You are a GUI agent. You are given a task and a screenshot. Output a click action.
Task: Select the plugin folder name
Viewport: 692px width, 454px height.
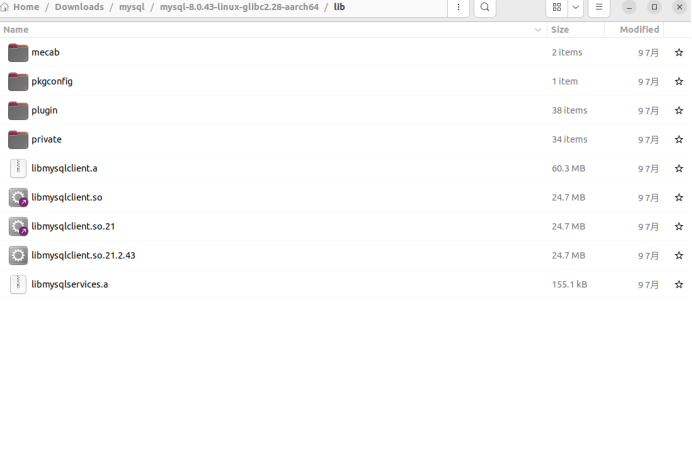pyautogui.click(x=45, y=111)
